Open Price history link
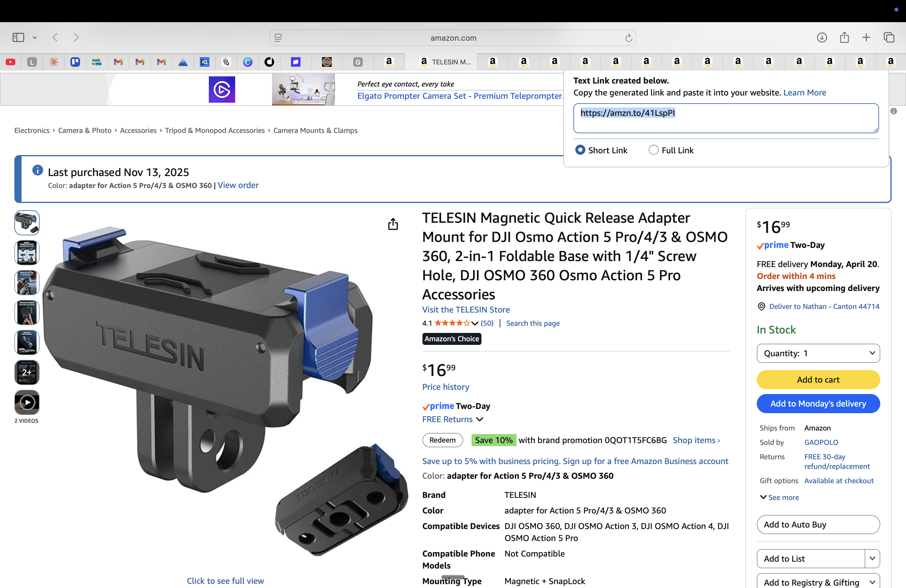The image size is (906, 588). pyautogui.click(x=446, y=387)
